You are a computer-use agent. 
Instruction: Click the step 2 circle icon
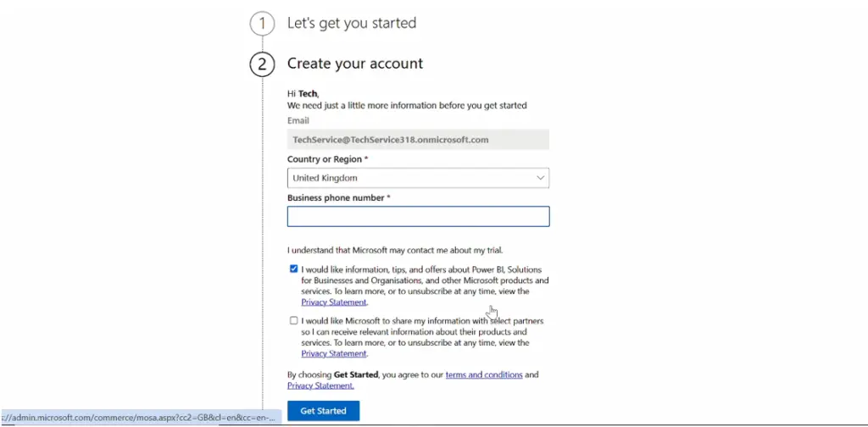(x=262, y=64)
